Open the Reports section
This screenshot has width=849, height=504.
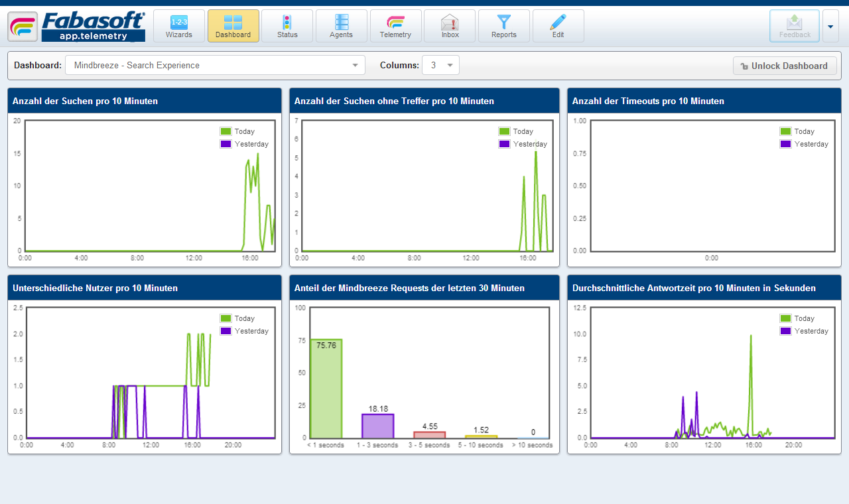tap(504, 26)
